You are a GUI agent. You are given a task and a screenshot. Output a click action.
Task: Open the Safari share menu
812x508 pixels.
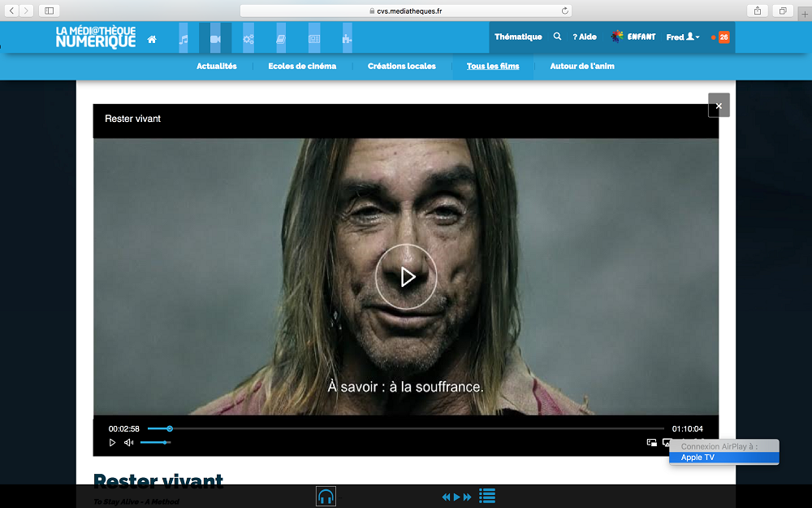click(x=758, y=11)
